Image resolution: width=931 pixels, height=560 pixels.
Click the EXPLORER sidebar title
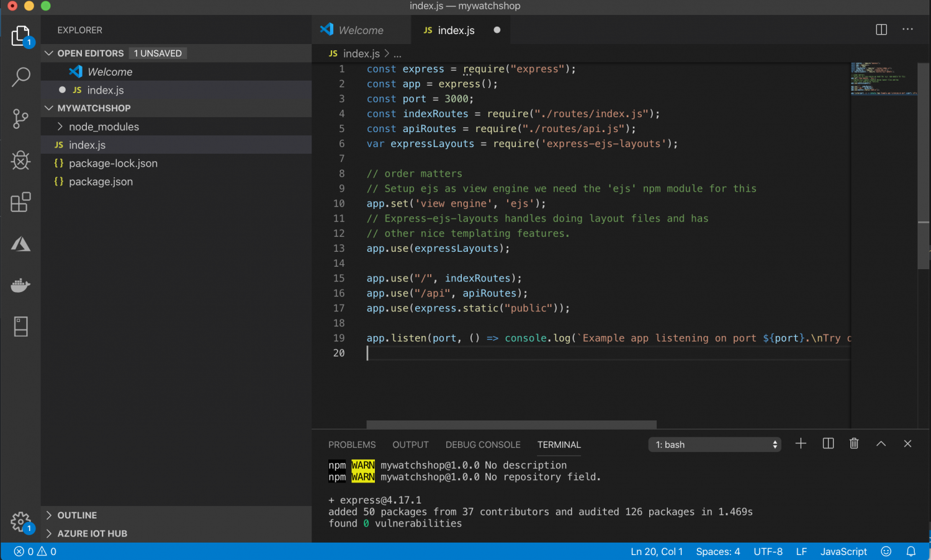click(x=80, y=30)
